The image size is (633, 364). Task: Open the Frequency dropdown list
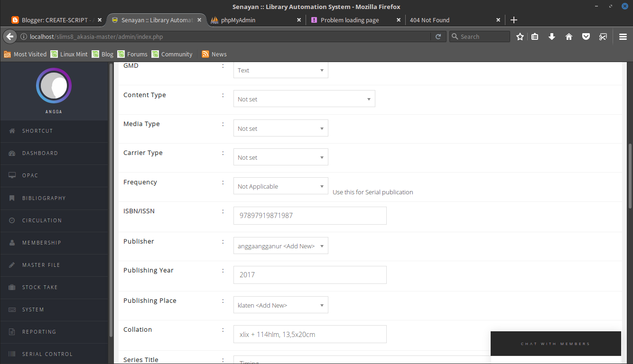(x=280, y=186)
